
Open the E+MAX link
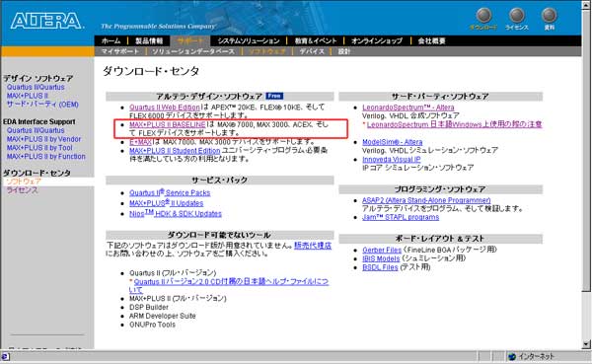140,142
